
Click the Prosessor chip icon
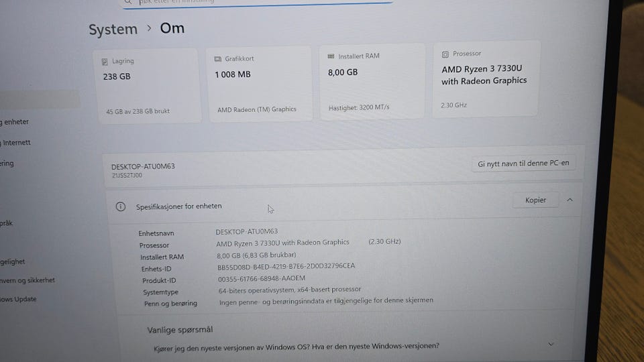click(445, 54)
